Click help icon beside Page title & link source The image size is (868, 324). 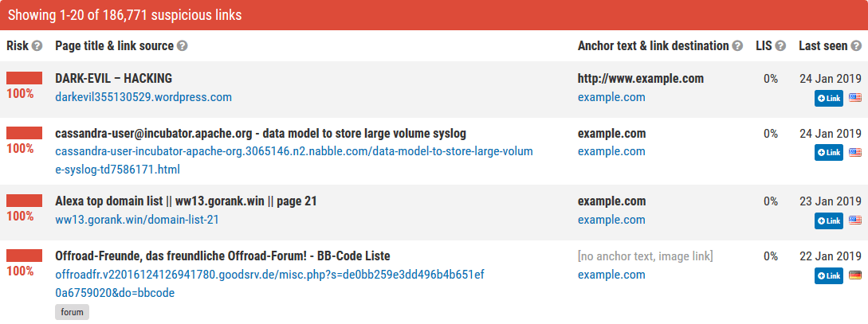tap(183, 46)
